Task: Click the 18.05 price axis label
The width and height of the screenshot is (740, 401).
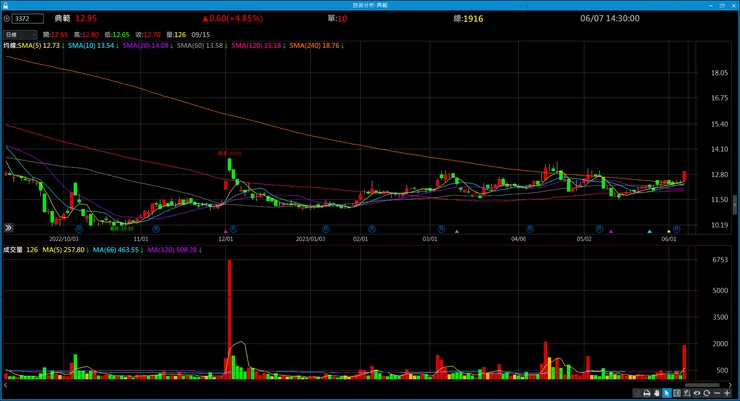Action: click(719, 73)
